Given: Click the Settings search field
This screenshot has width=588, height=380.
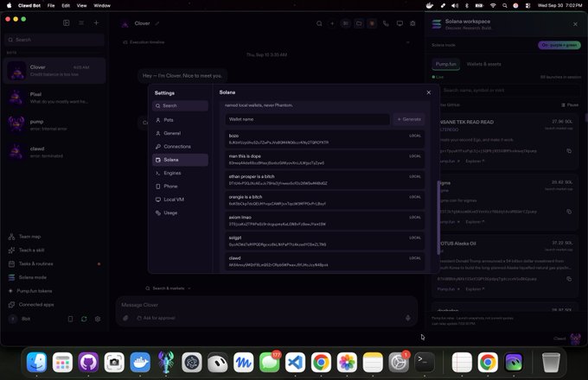Looking at the screenshot, I should click(x=181, y=105).
